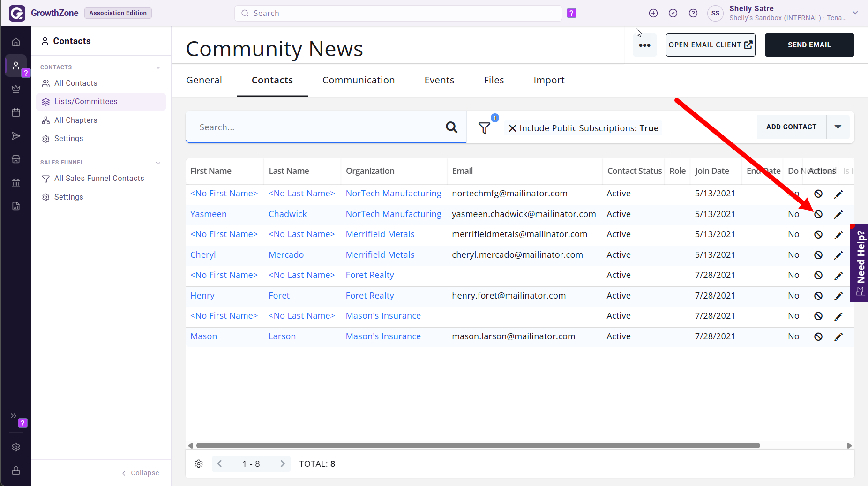Open Mason's Insurance in Mason Larson's row
The width and height of the screenshot is (868, 486).
383,336
